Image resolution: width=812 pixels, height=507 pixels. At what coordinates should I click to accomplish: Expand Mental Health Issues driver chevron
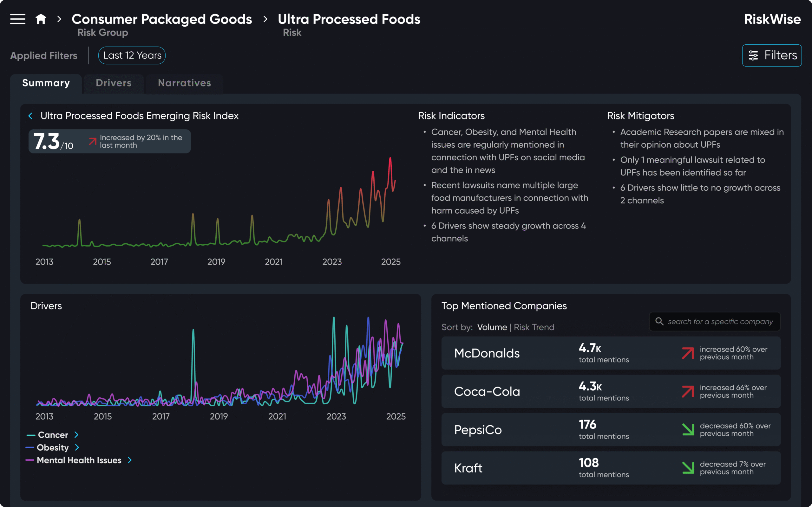tap(130, 460)
